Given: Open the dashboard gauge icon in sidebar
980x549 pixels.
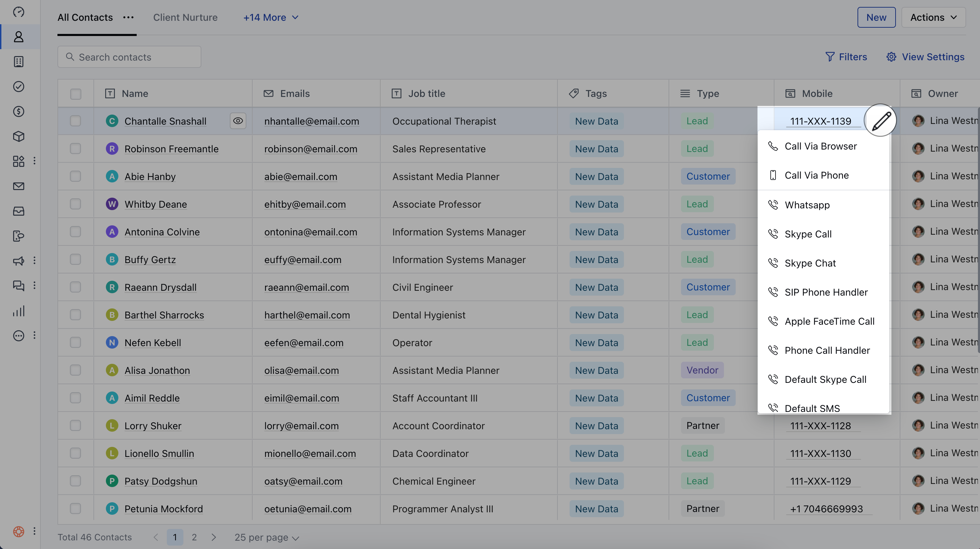Looking at the screenshot, I should 19,12.
